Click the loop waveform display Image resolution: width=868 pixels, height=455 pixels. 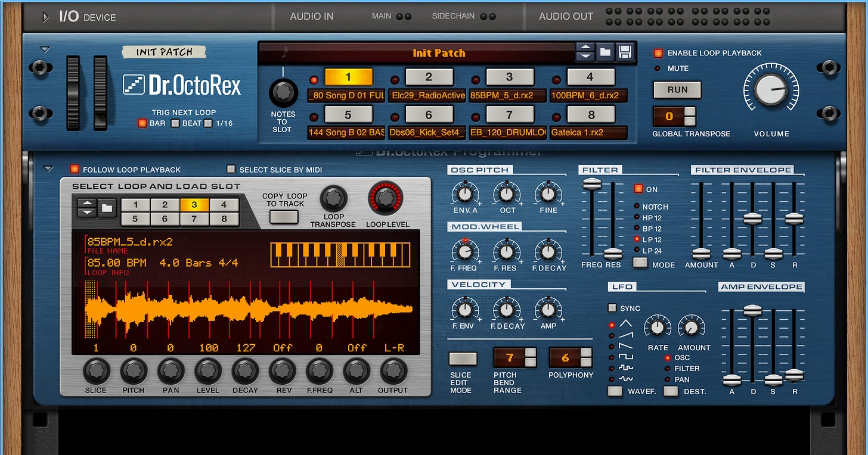point(249,310)
